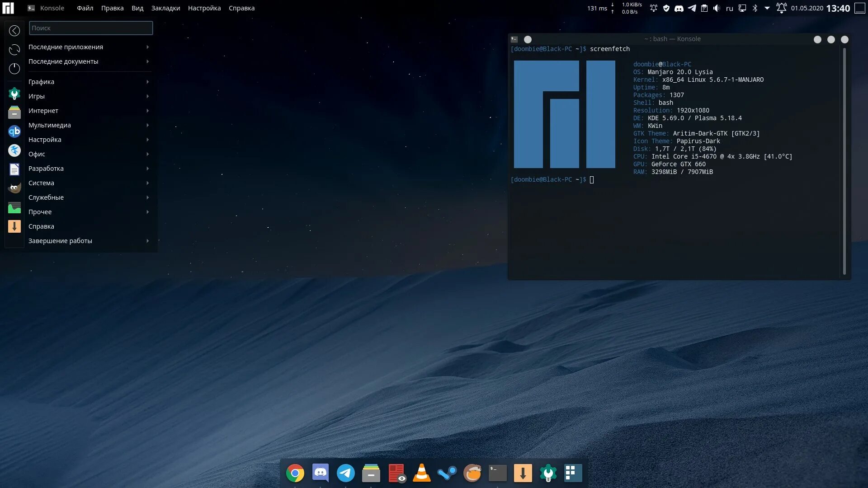Open Steam from the dock
The width and height of the screenshot is (868, 488).
447,473
